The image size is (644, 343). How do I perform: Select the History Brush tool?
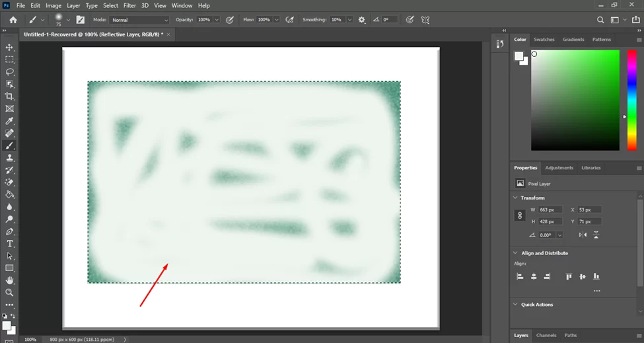9,170
